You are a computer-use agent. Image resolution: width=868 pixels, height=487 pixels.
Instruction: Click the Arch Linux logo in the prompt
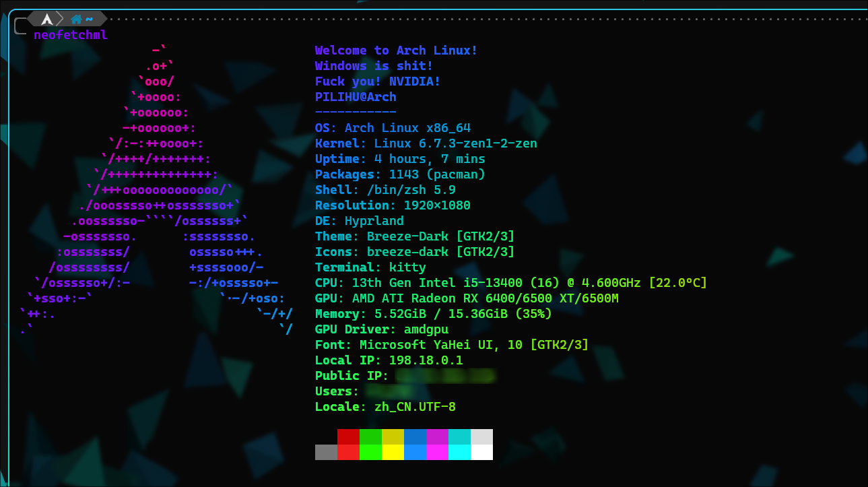coord(46,19)
